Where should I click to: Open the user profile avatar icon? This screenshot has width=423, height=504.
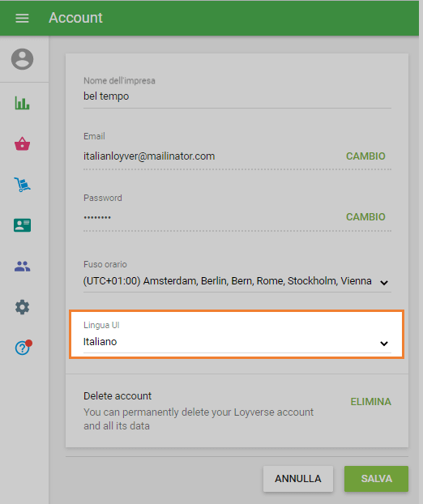tap(22, 59)
